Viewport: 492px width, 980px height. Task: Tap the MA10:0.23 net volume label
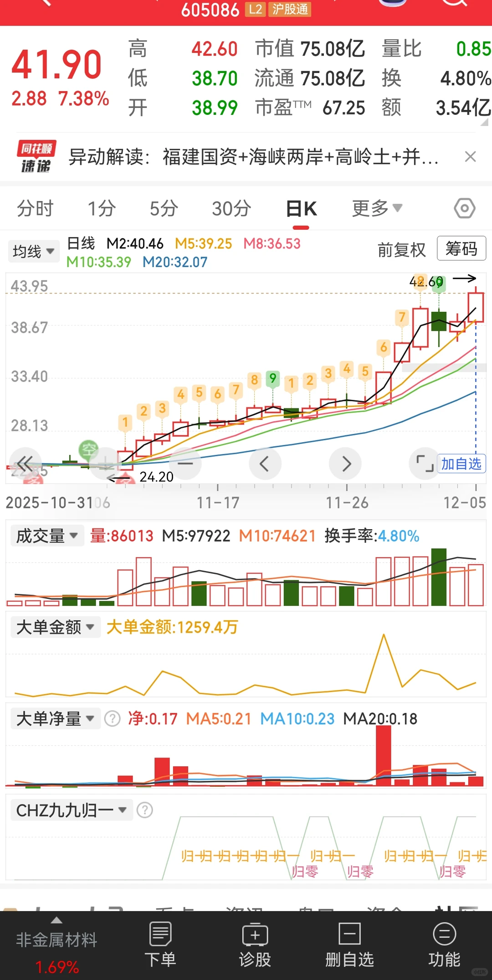[x=297, y=719]
